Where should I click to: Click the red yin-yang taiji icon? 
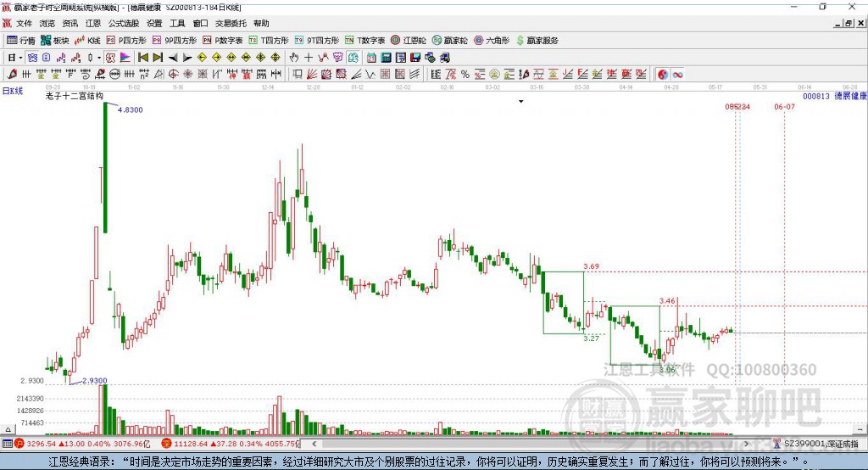tap(663, 75)
